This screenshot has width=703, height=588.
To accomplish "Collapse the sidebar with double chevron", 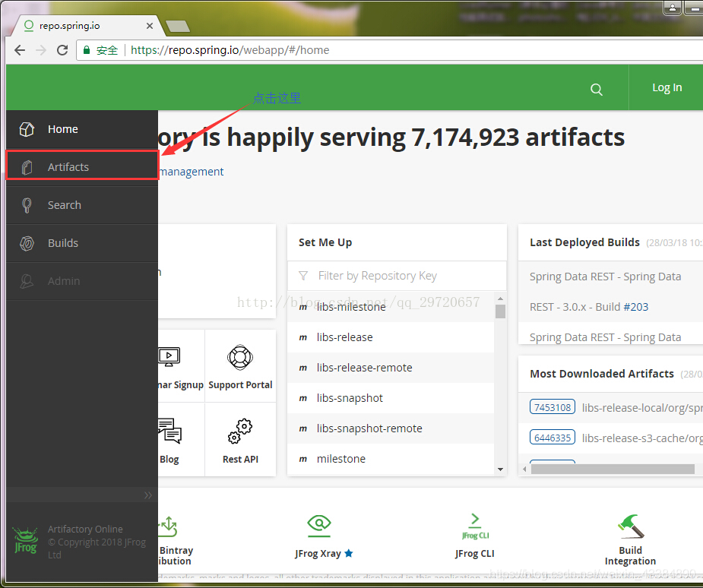I will (x=148, y=495).
